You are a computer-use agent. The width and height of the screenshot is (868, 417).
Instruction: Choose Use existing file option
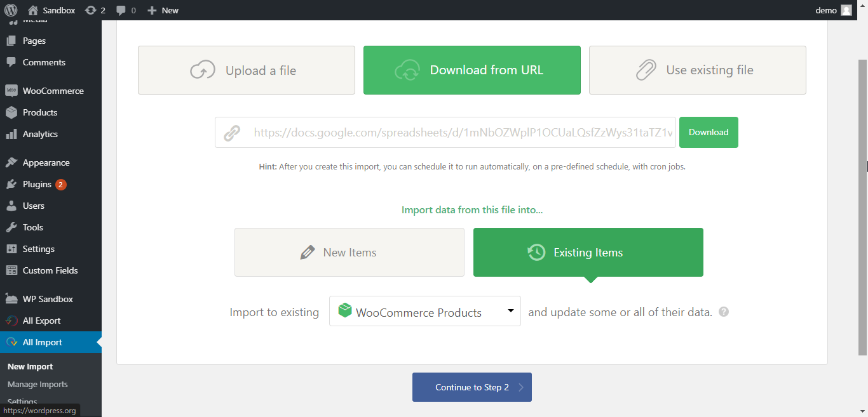coord(698,70)
